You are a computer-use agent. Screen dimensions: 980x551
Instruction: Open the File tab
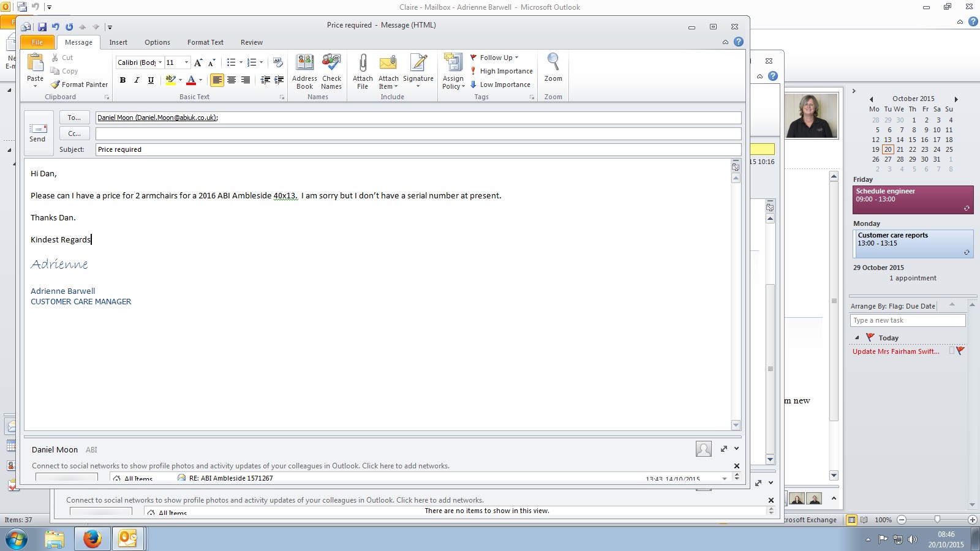click(x=37, y=42)
